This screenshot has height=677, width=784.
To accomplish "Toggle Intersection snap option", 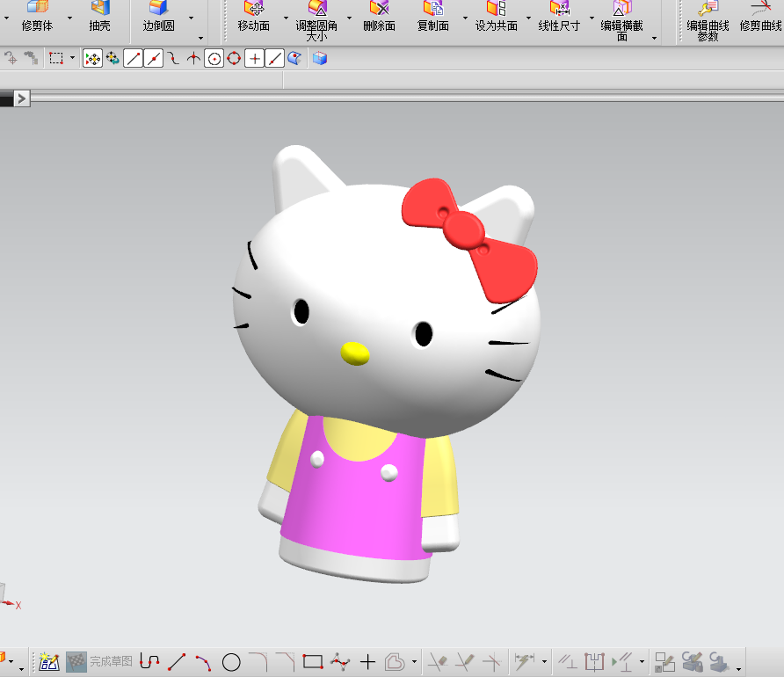I will [193, 59].
